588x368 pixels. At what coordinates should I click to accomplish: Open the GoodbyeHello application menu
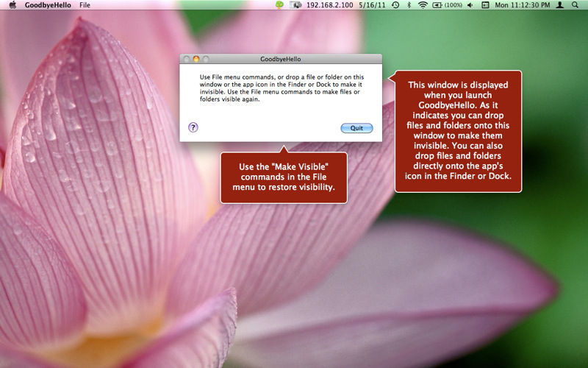pos(48,5)
